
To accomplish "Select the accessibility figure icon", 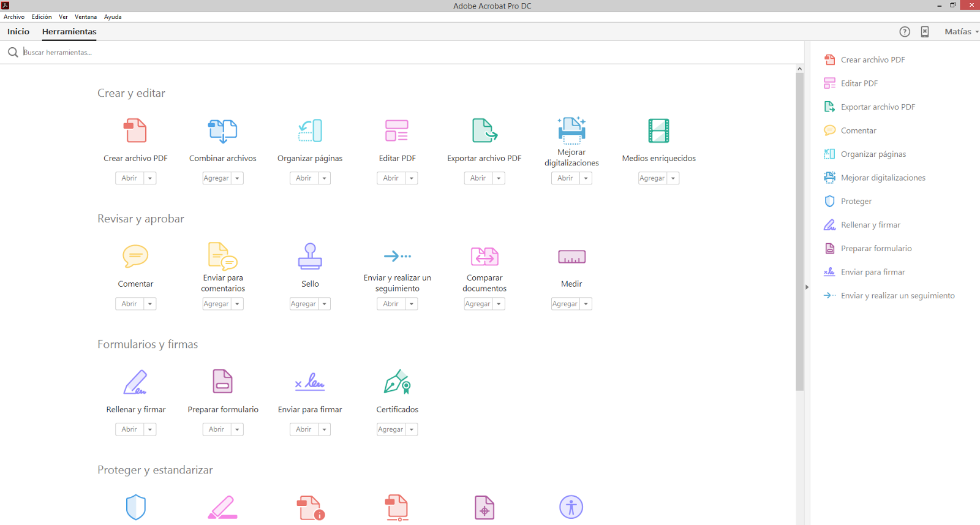I will pyautogui.click(x=571, y=507).
